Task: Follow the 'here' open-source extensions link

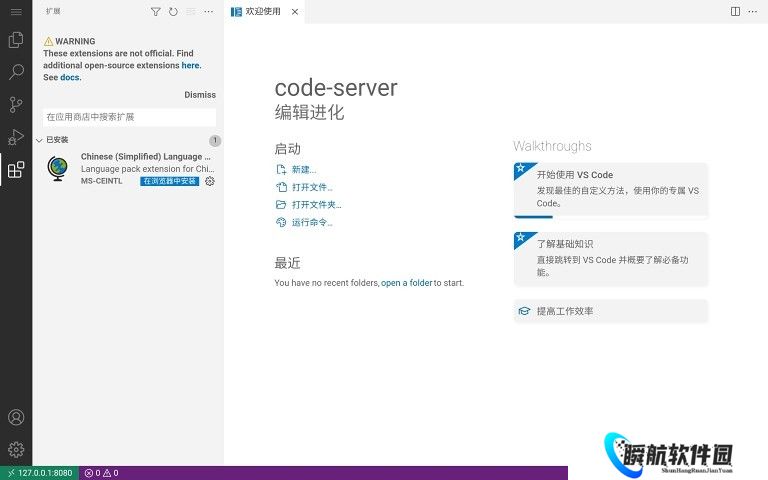Action: click(191, 65)
